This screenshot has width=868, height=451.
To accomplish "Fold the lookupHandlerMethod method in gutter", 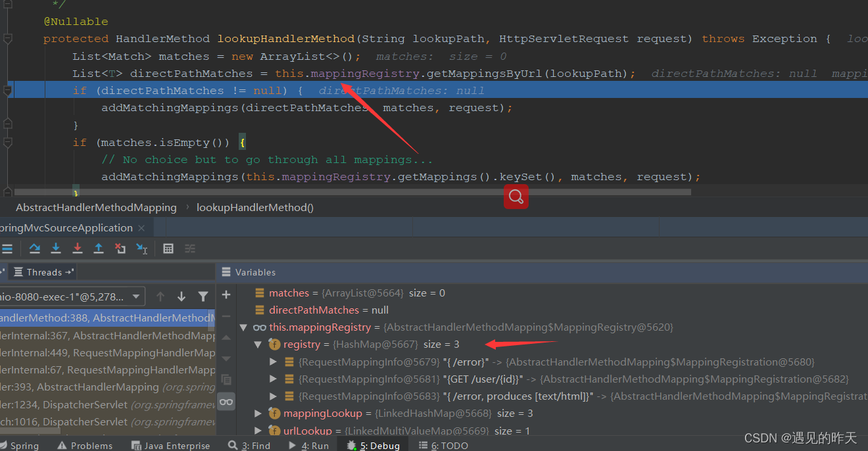I will click(8, 39).
